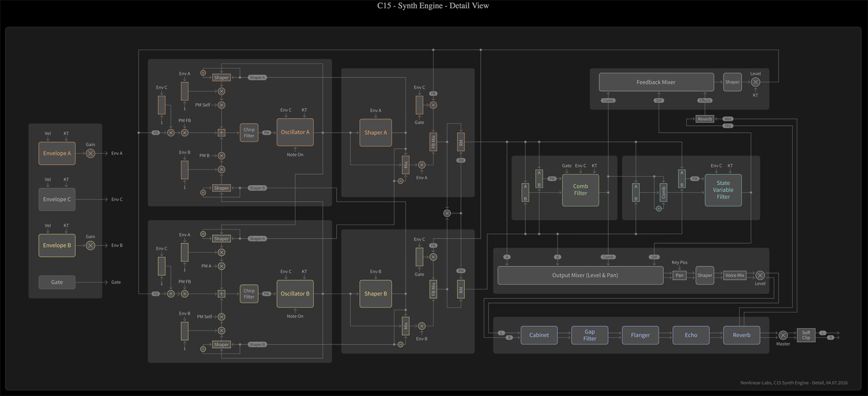Screen dimensions: 868x396
Task: Click the Wet pill label
Action: pos(728,119)
